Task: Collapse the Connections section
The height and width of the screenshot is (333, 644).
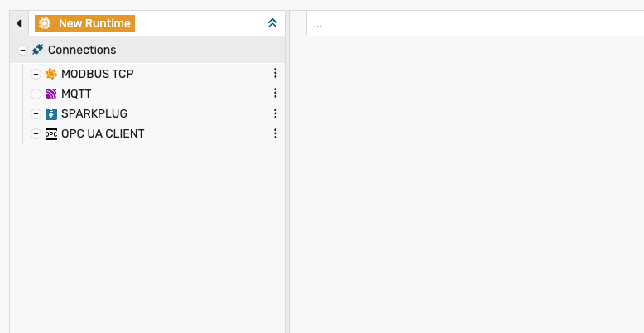Action: pos(22,50)
